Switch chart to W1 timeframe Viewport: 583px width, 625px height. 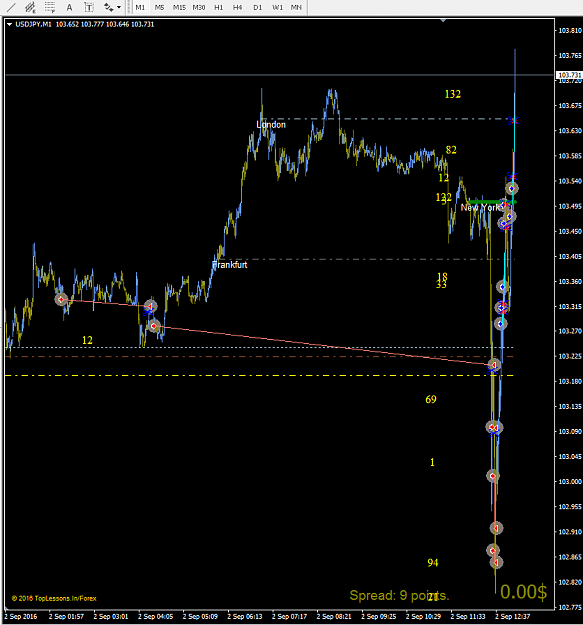(277, 7)
